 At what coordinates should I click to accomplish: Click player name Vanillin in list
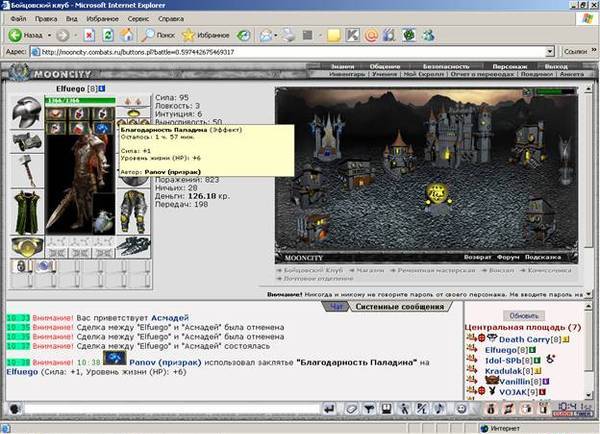pos(514,382)
